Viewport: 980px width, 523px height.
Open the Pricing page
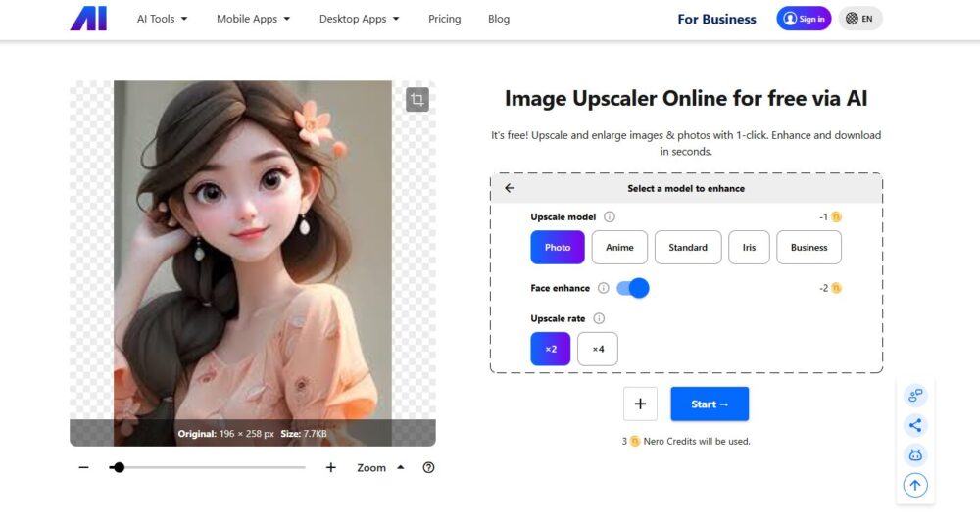pos(444,19)
